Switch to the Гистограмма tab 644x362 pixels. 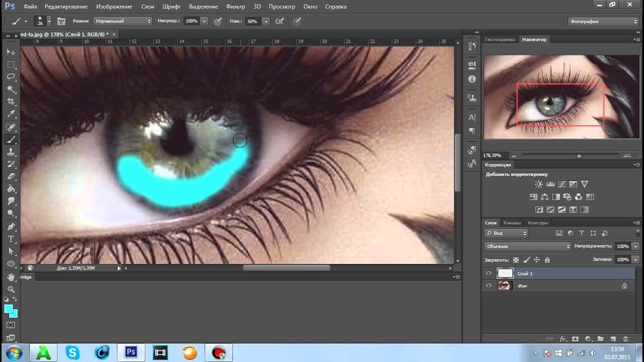500,39
